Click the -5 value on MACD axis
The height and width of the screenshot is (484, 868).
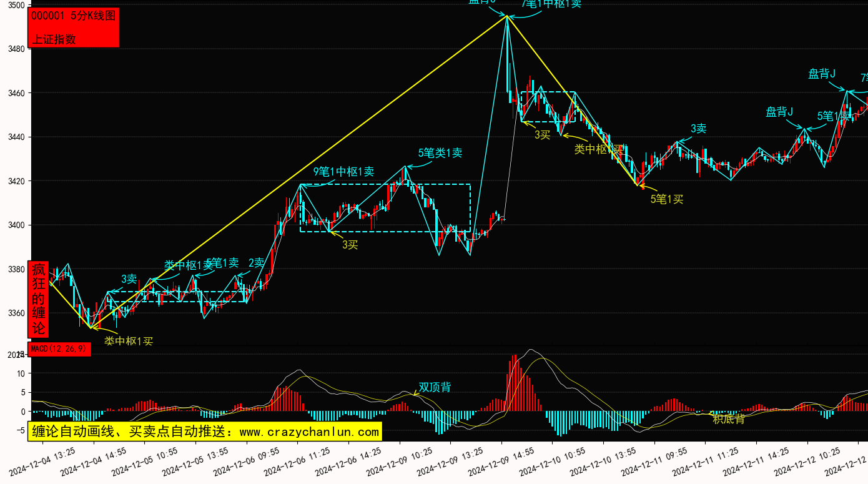click(21, 430)
